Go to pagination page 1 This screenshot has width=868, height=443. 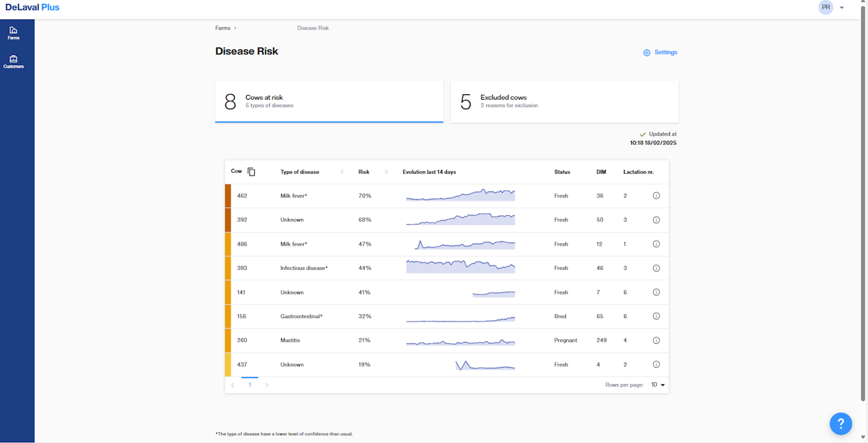coord(250,385)
